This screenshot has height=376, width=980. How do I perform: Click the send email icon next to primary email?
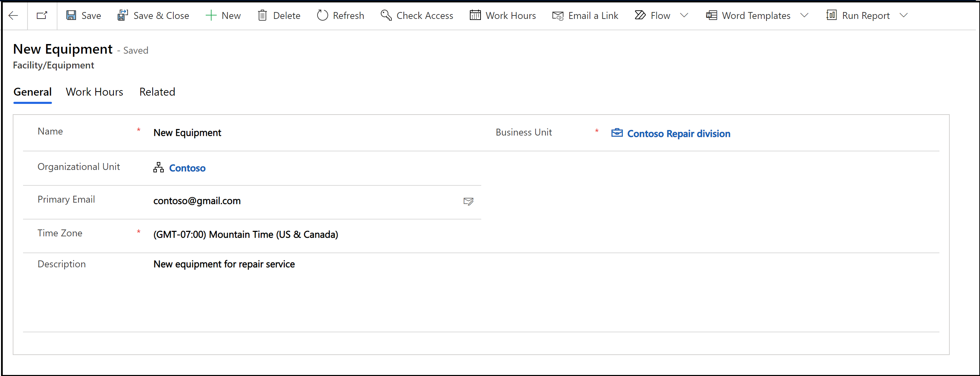point(468,201)
